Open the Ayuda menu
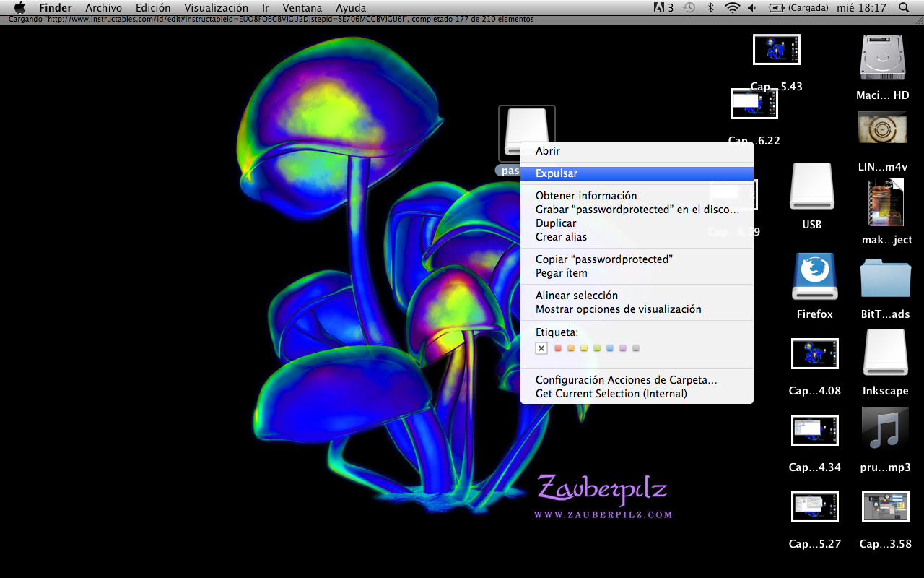The image size is (924, 578). (x=351, y=7)
